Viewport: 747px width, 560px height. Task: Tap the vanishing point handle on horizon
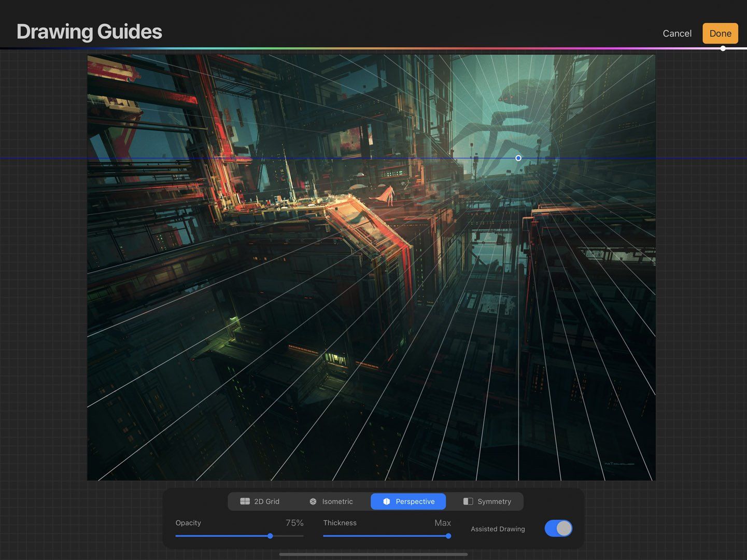pyautogui.click(x=518, y=158)
